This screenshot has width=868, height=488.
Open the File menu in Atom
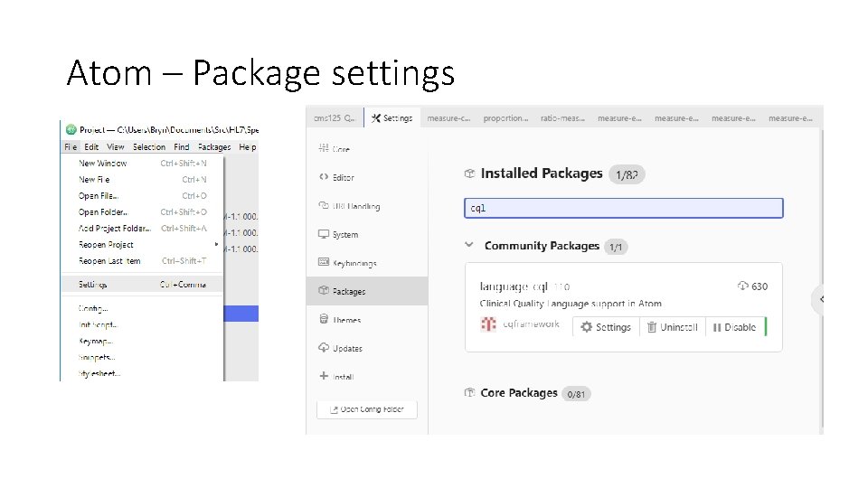point(71,147)
